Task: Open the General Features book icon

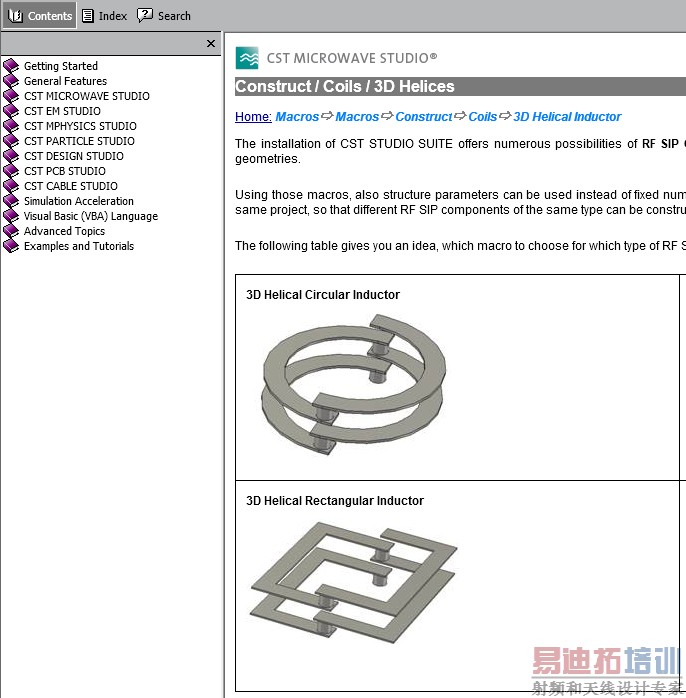Action: pyautogui.click(x=11, y=81)
